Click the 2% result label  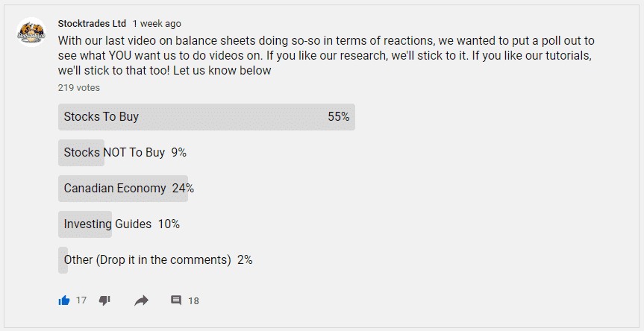tap(245, 260)
